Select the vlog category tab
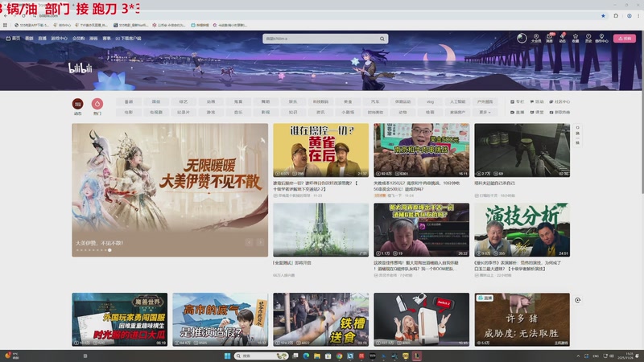This screenshot has height=362, width=644. (x=430, y=101)
